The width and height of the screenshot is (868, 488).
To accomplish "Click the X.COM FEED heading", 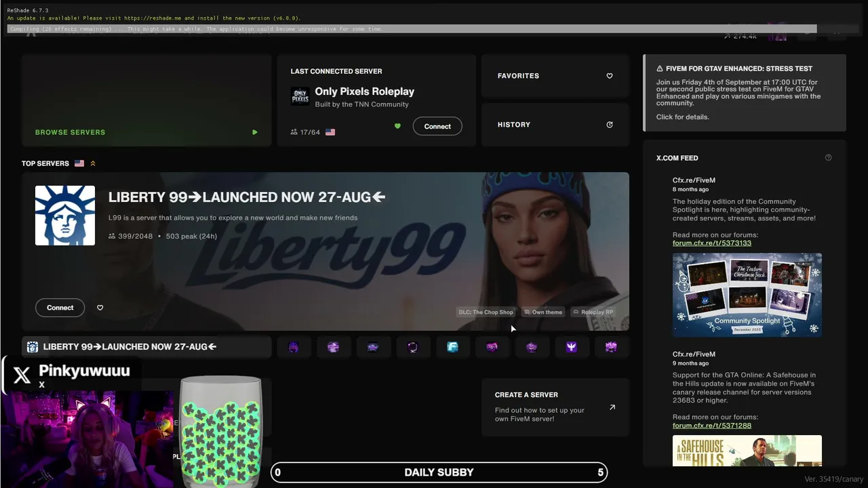I will 677,158.
